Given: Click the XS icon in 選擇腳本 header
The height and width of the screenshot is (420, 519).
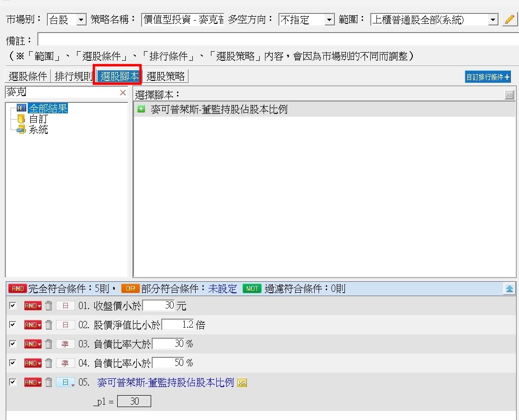Looking at the screenshot, I should tap(509, 95).
